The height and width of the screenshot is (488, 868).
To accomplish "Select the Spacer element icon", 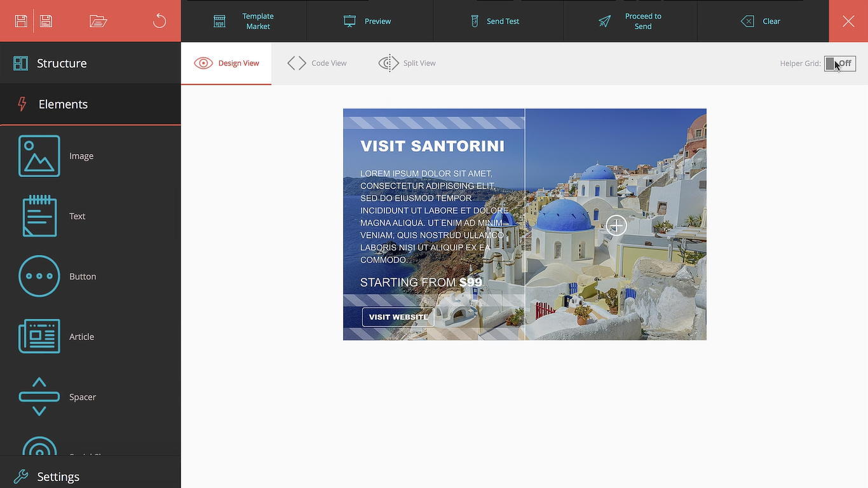I will [39, 396].
